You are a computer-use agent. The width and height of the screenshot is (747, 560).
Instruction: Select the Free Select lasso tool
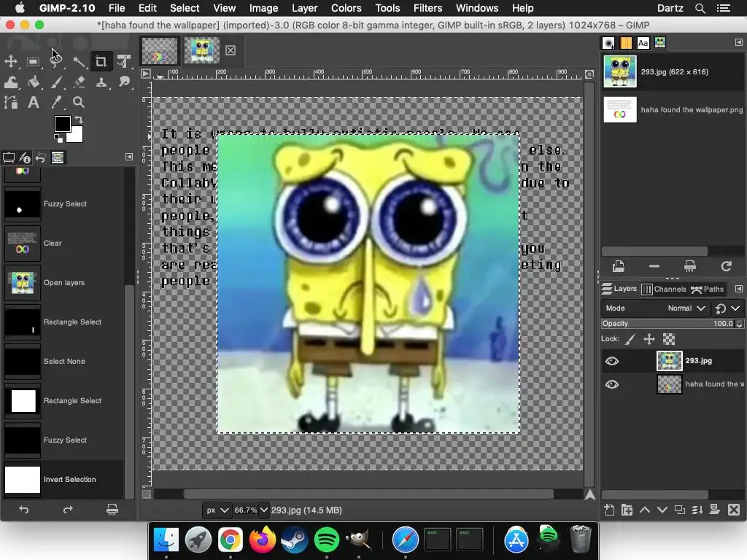click(x=56, y=61)
